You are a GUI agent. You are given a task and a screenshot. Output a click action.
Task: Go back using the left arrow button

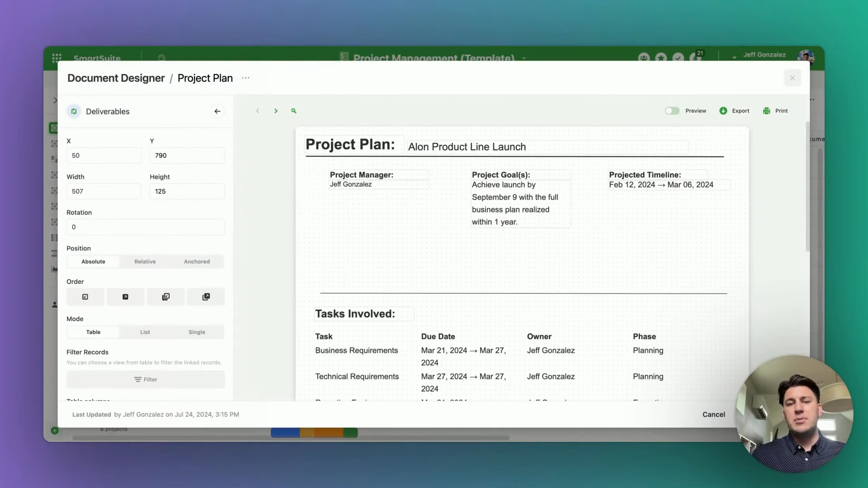click(217, 111)
